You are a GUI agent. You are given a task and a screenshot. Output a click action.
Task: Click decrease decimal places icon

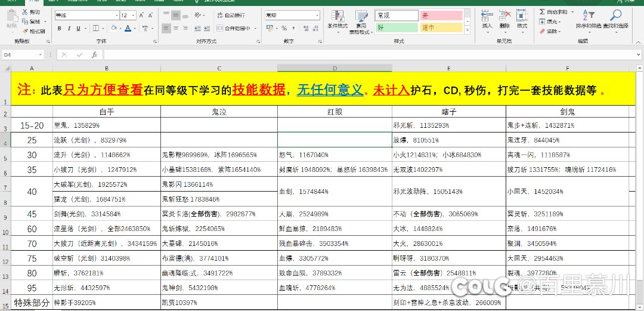coord(314,29)
